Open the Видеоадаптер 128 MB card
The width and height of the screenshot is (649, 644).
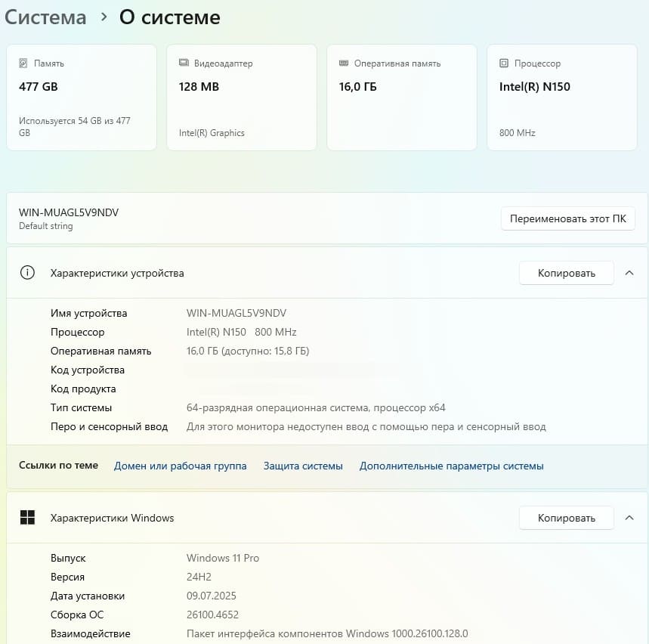[x=242, y=98]
